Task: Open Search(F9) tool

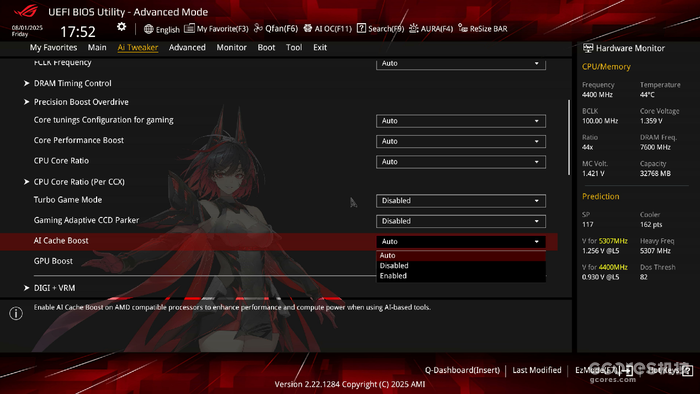Action: point(380,29)
